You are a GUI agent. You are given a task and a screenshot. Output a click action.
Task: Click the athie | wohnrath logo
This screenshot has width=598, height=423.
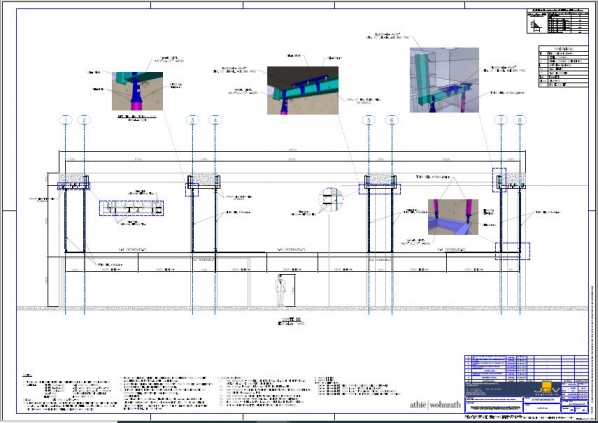tap(435, 405)
